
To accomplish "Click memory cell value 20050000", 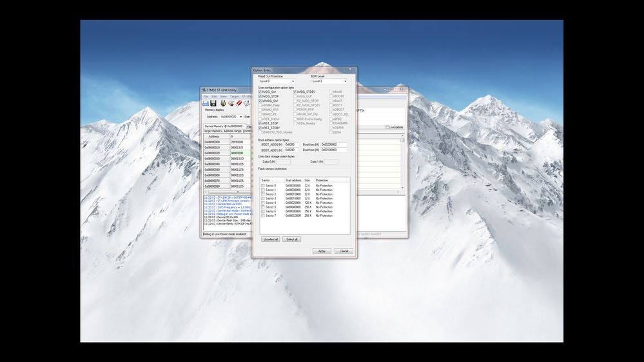I will point(240,142).
